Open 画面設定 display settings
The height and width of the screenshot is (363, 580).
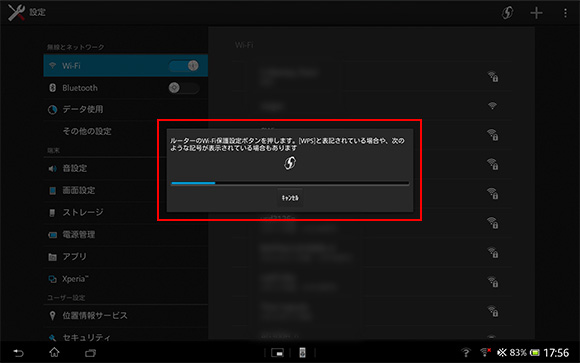coord(101,190)
